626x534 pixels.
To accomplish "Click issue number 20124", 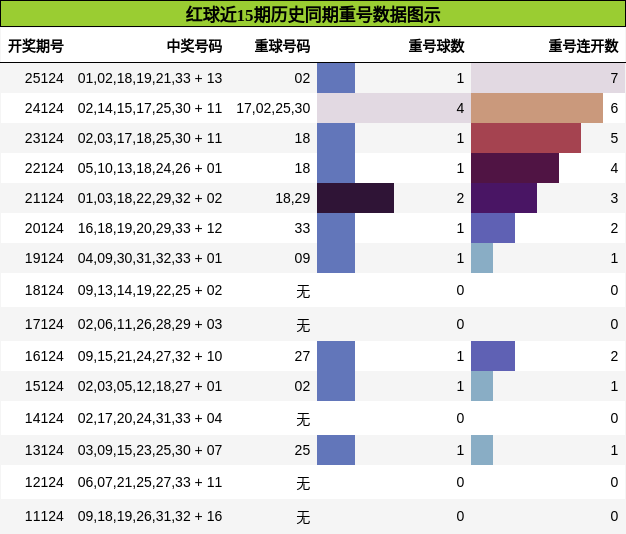I will 44,228.
